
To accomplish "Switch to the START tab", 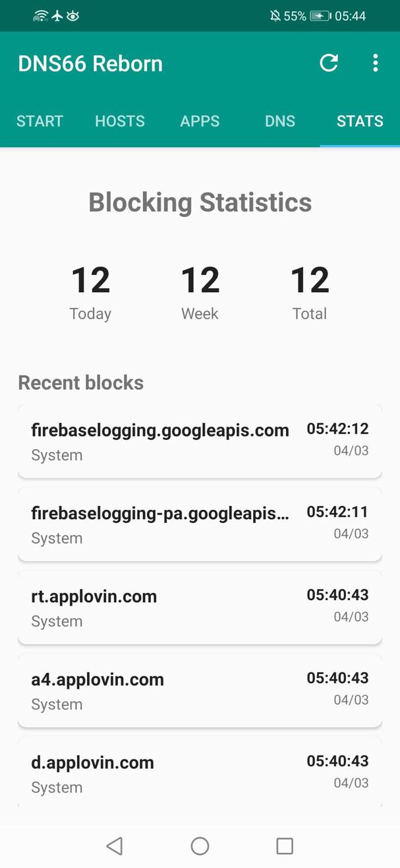I will (x=40, y=121).
